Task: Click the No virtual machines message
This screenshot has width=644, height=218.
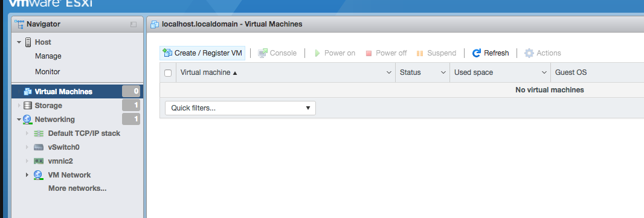Action: [x=550, y=90]
